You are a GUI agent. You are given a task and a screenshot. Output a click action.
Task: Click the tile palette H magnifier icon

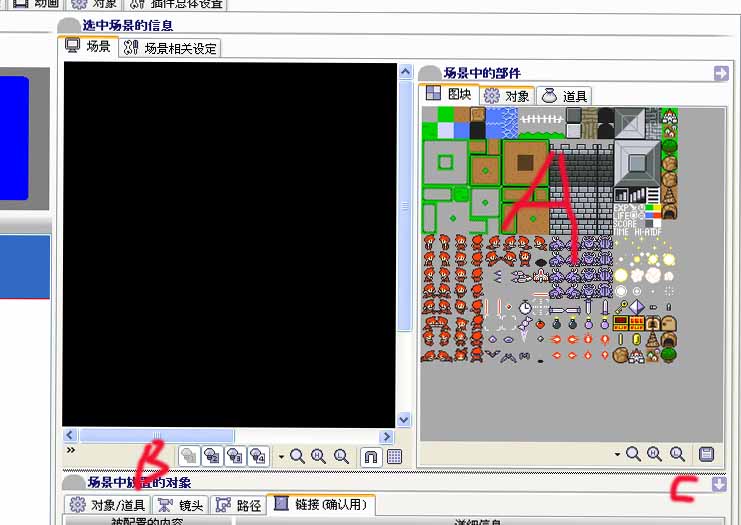pos(655,454)
